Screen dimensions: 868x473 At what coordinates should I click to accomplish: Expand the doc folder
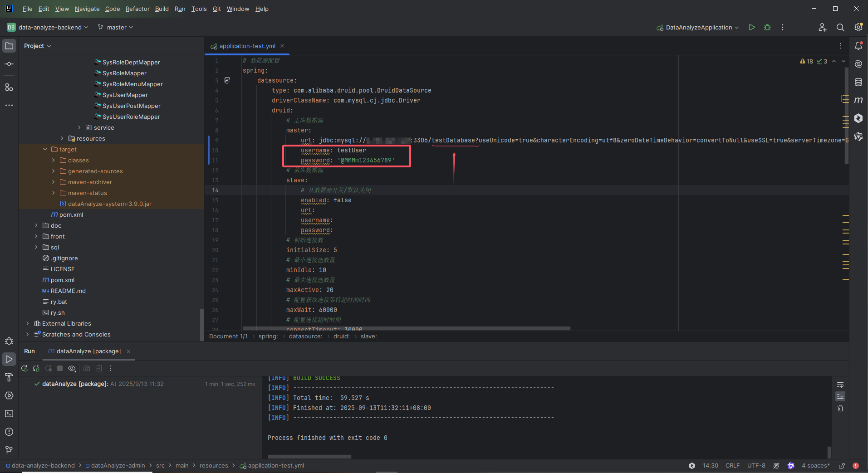[x=36, y=225]
